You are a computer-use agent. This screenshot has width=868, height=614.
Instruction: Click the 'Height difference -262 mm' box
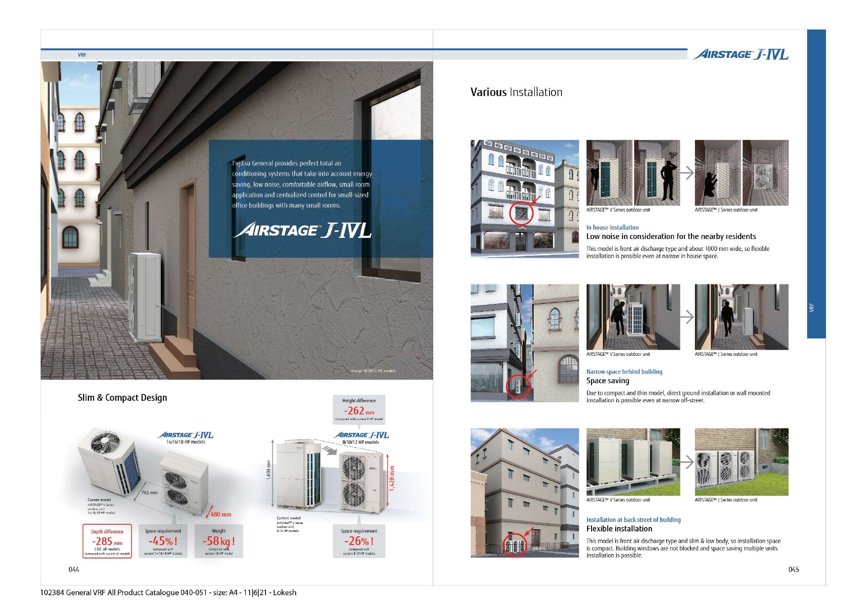coord(359,410)
